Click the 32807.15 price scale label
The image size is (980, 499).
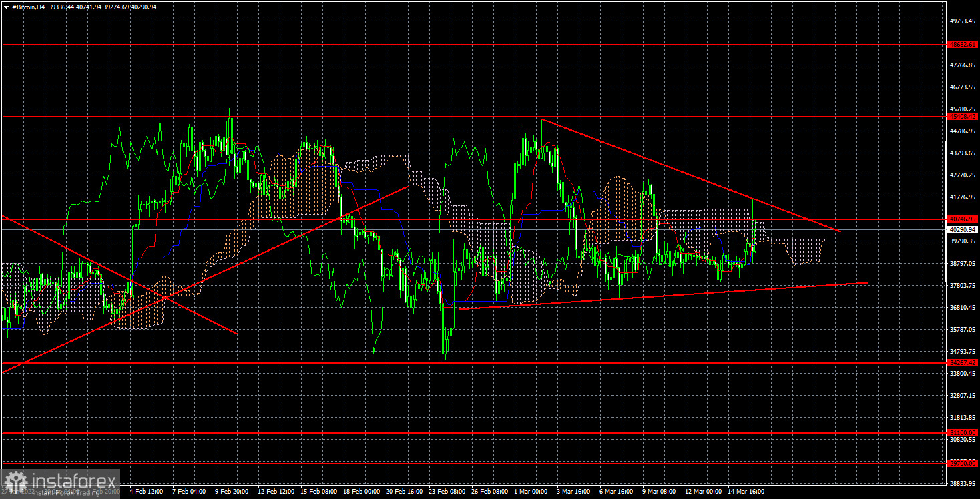point(963,395)
